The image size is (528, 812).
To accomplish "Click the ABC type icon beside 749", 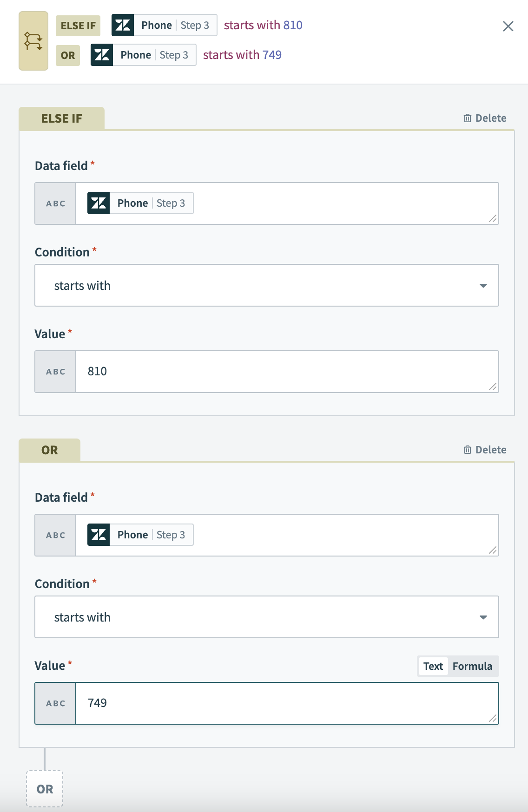I will click(x=55, y=703).
